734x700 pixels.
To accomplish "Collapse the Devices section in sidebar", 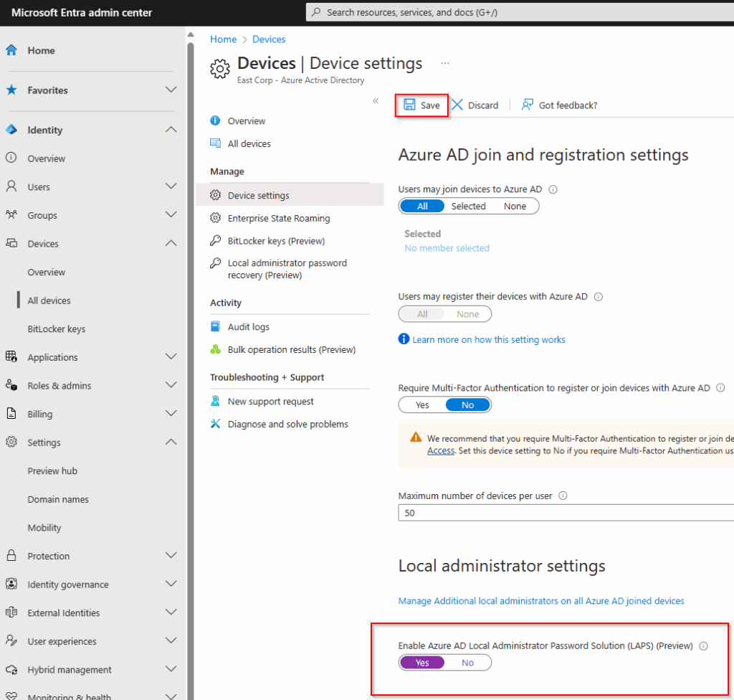I will tap(171, 243).
